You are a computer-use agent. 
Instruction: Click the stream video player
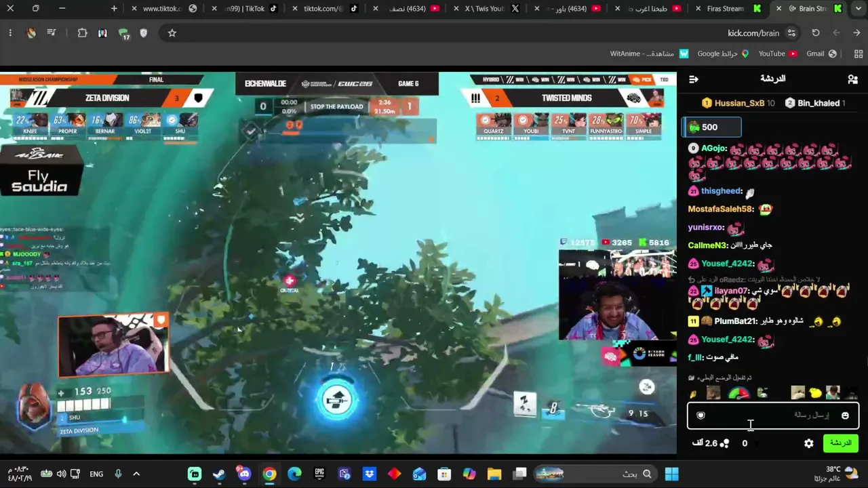338,263
